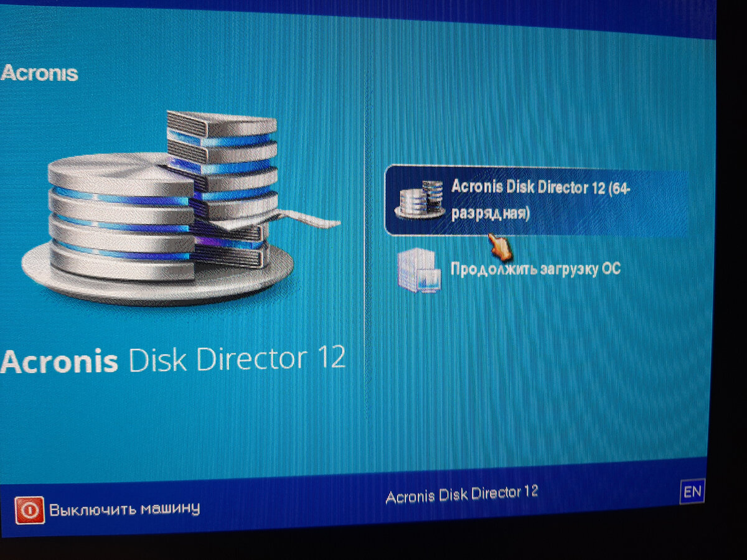Click the computer icon next to Продолжить загрузку ОС
The image size is (747, 560).
coord(418,271)
